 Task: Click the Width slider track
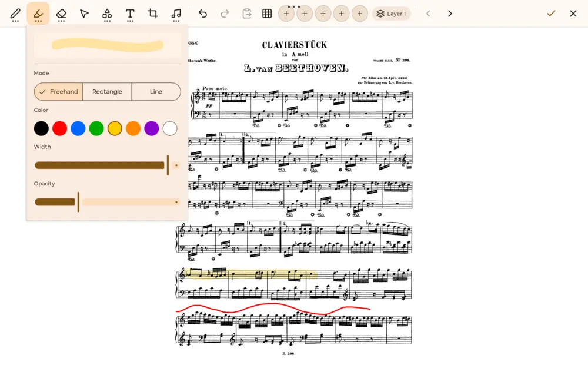pos(107,165)
